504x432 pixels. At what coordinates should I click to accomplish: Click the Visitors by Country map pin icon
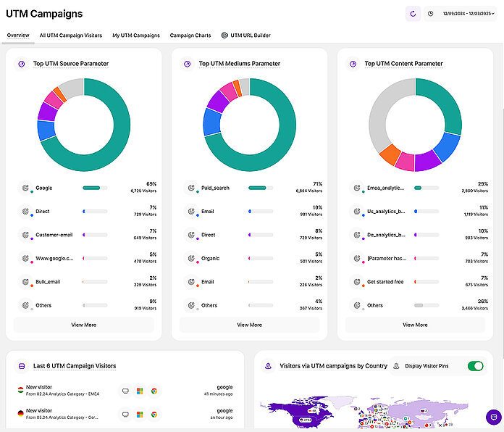click(269, 366)
